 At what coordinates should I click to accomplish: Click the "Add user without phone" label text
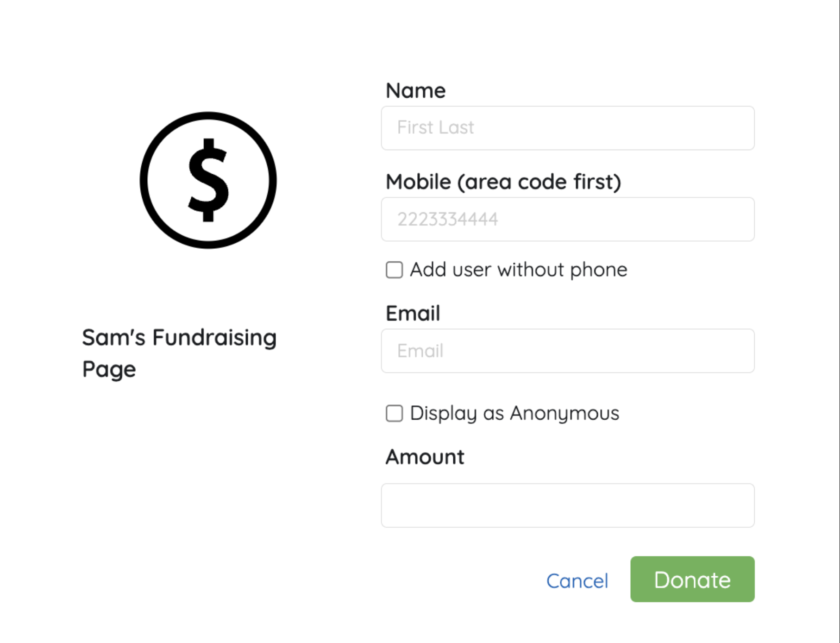[x=518, y=270]
